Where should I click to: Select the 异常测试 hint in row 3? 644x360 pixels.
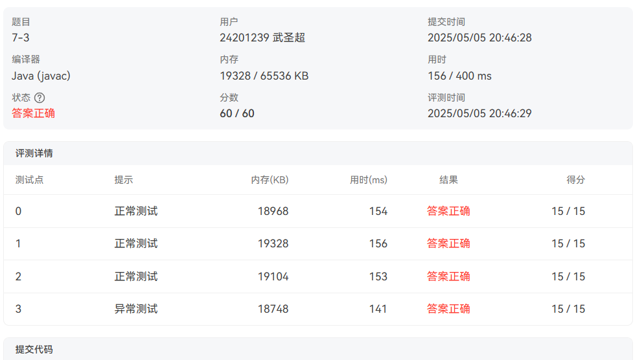(x=136, y=309)
